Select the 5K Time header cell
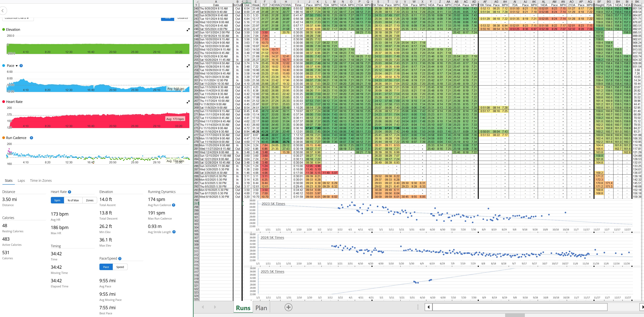644x317 pixels. [x=378, y=5]
